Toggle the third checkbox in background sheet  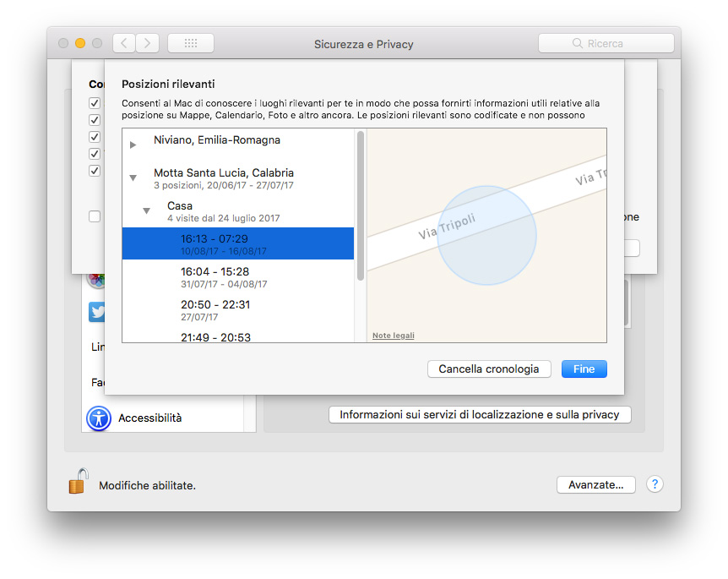click(95, 137)
